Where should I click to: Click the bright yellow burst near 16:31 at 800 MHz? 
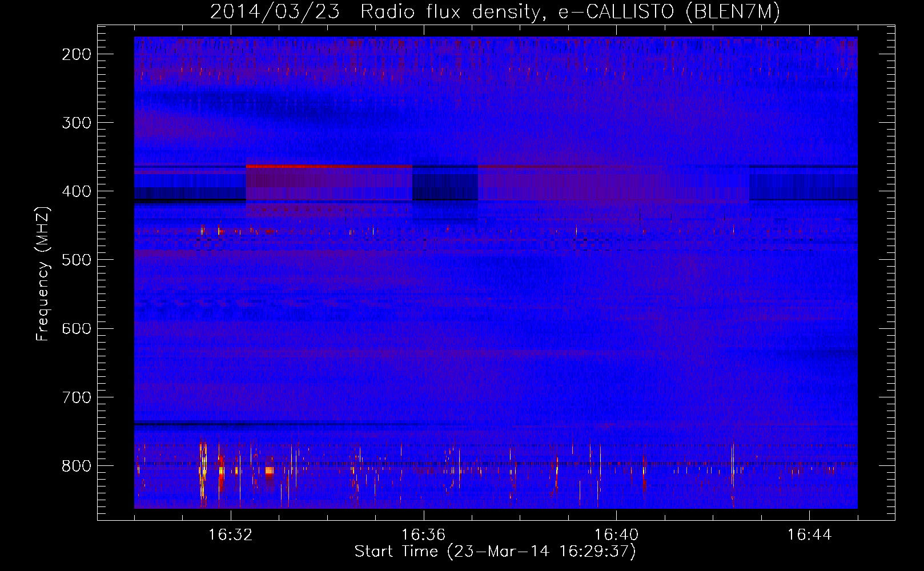coord(202,471)
